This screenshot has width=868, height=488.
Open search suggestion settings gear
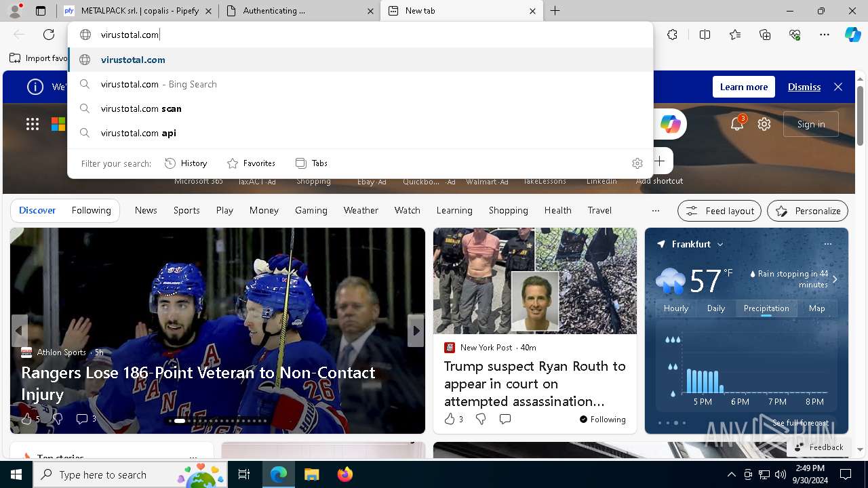pyautogui.click(x=637, y=163)
